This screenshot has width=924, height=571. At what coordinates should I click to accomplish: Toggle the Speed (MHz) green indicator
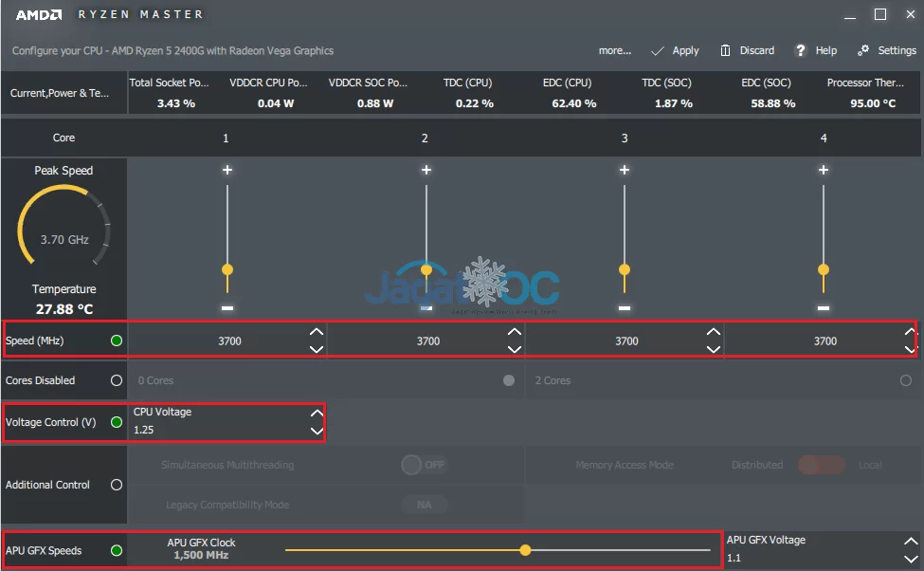(117, 341)
